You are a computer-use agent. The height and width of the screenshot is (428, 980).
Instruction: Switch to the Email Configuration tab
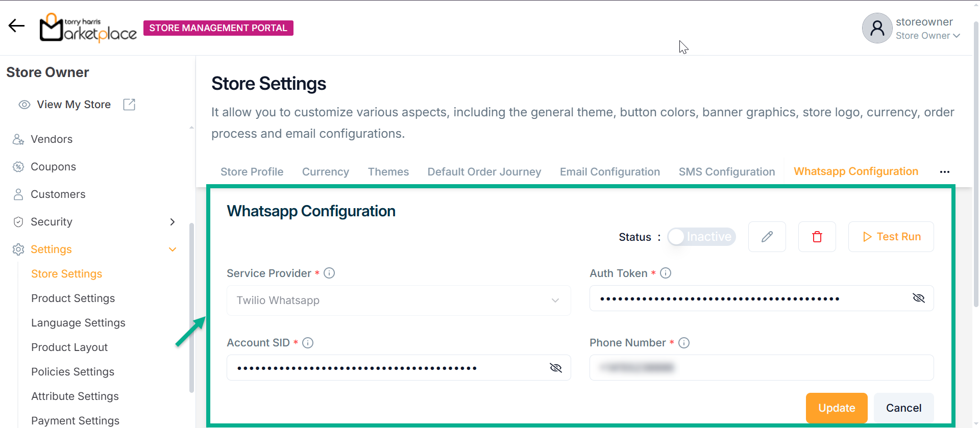point(609,172)
